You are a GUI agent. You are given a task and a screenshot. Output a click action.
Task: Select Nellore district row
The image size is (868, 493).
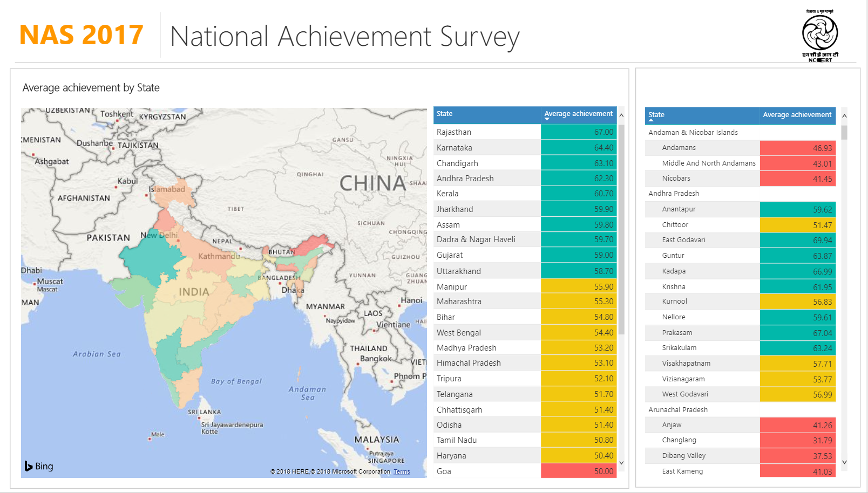[741, 317]
